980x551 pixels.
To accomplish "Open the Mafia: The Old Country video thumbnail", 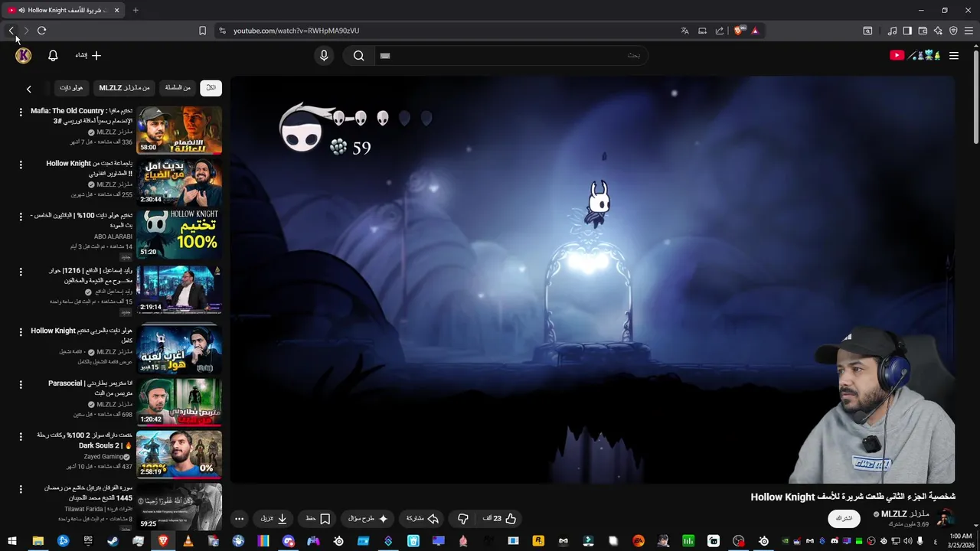I will tap(179, 129).
